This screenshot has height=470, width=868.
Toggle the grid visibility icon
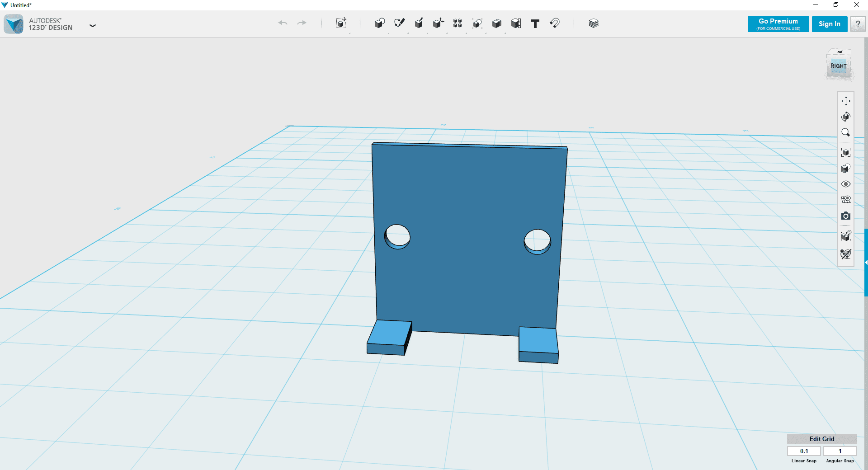tap(846, 200)
